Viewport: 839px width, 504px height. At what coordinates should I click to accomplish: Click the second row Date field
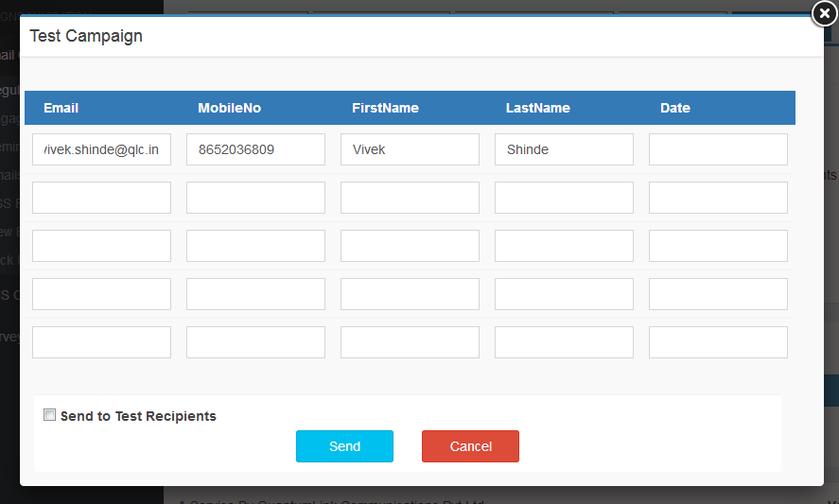(718, 198)
